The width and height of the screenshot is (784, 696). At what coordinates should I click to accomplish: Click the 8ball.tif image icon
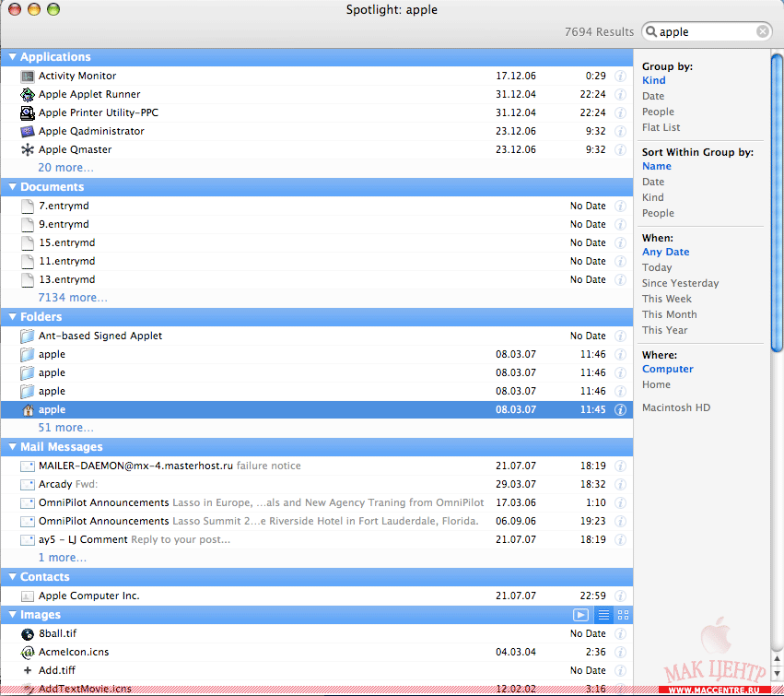coord(28,634)
